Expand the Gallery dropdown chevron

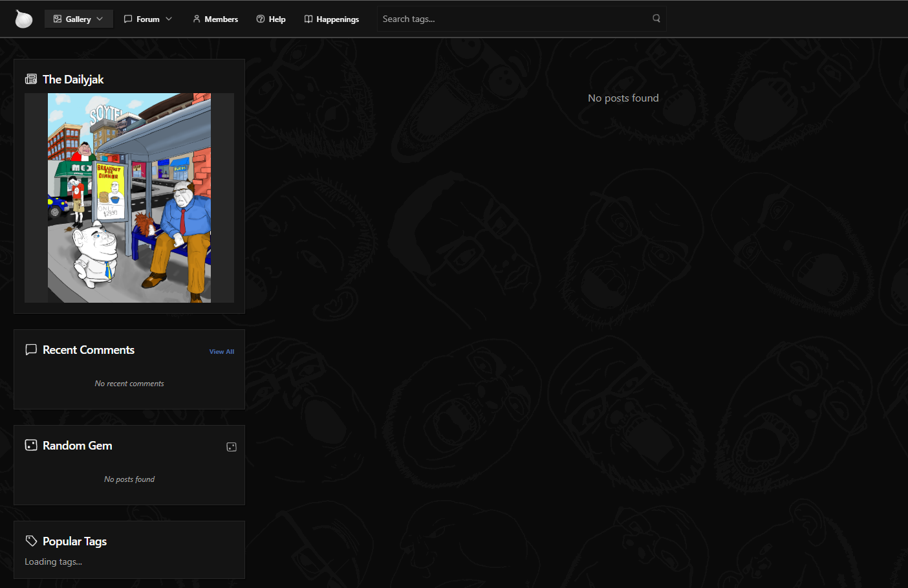point(100,19)
